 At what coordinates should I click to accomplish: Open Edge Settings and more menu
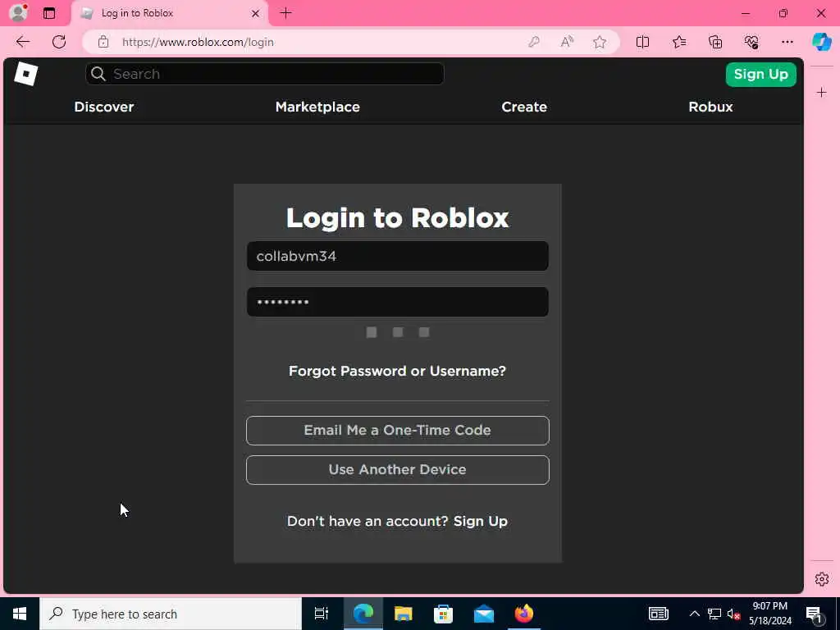[787, 42]
